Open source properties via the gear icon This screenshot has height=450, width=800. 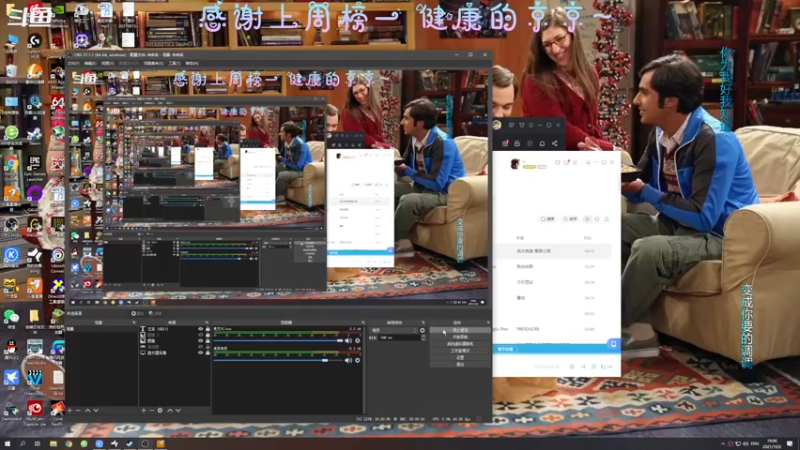(160, 410)
